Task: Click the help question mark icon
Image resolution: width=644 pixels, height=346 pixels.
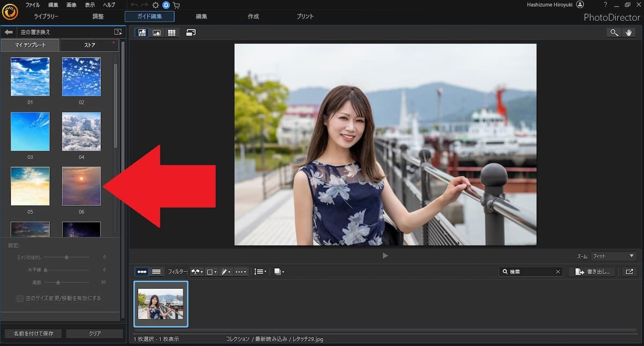Action: (605, 5)
